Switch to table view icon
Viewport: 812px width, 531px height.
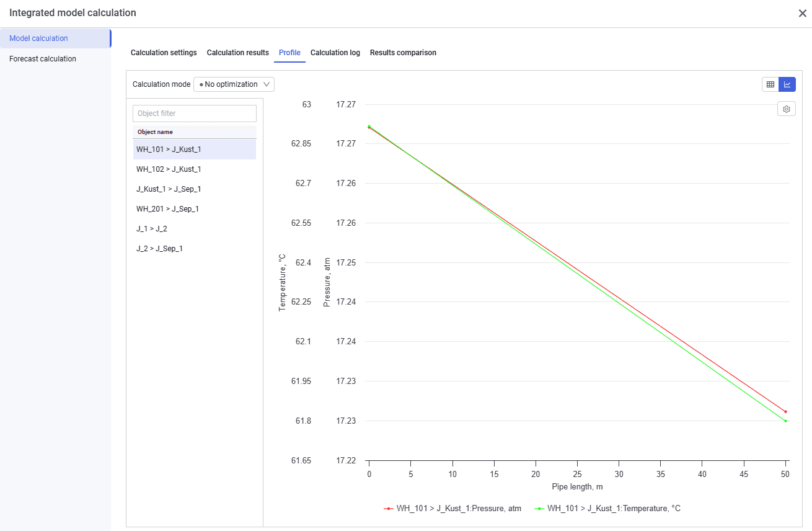pos(770,84)
